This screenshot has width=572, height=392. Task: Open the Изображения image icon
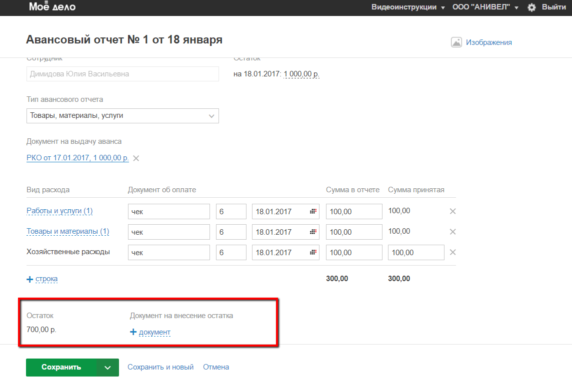pyautogui.click(x=456, y=42)
